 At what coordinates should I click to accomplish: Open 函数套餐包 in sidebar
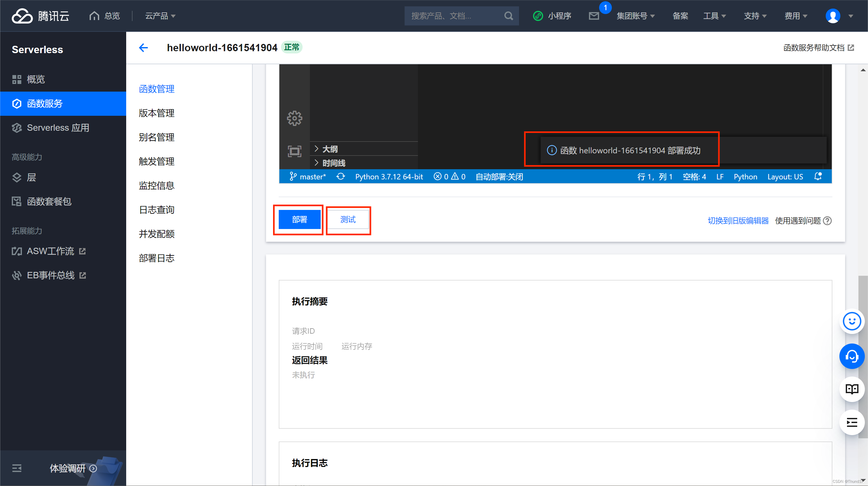(x=63, y=201)
